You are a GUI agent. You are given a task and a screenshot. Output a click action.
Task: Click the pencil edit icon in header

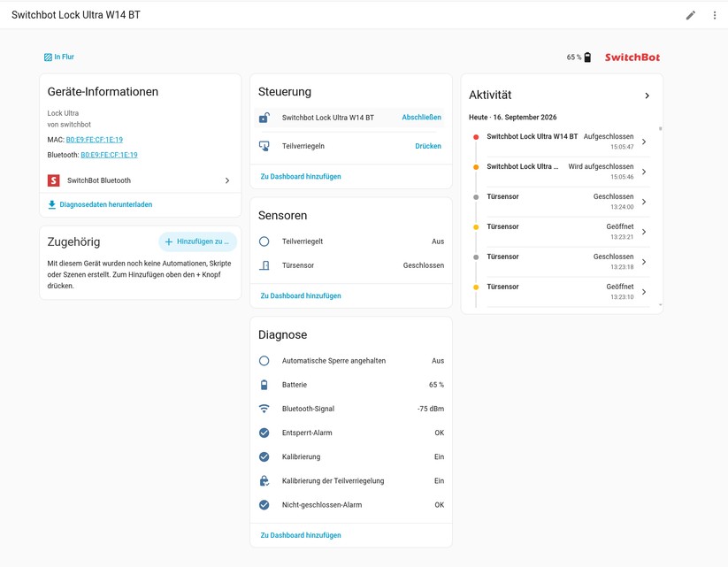[x=690, y=15]
